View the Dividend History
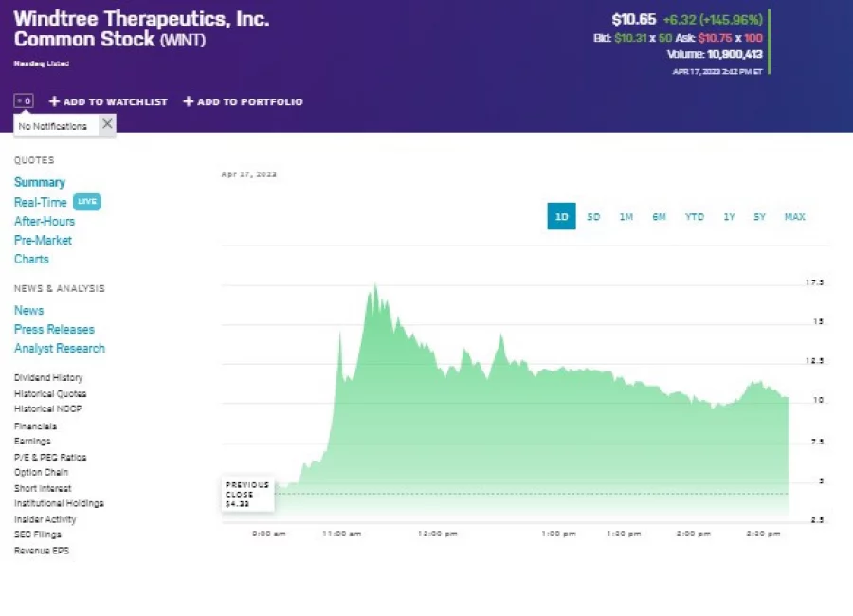The height and width of the screenshot is (616, 853). click(x=47, y=377)
